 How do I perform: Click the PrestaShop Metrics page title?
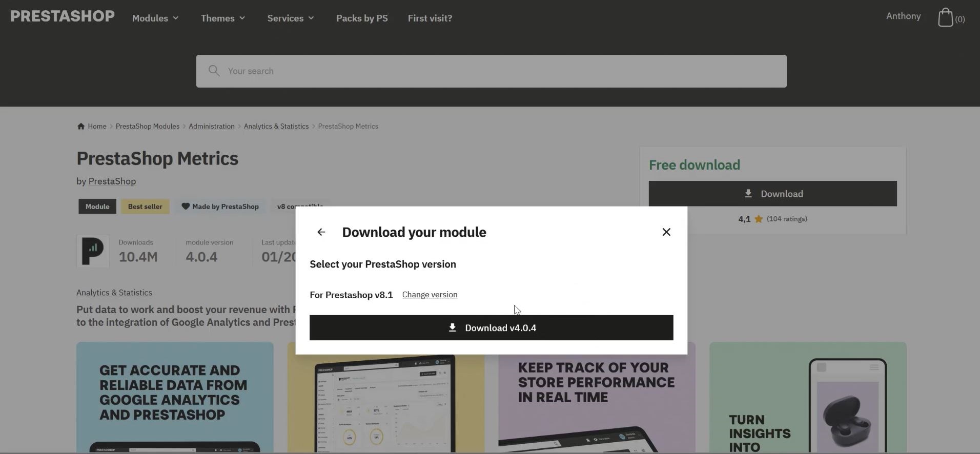[157, 158]
